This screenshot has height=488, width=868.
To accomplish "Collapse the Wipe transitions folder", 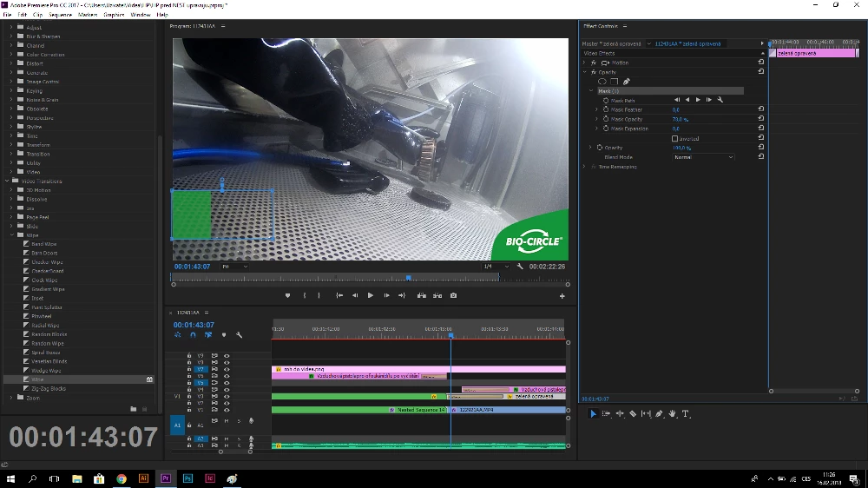I will point(11,235).
